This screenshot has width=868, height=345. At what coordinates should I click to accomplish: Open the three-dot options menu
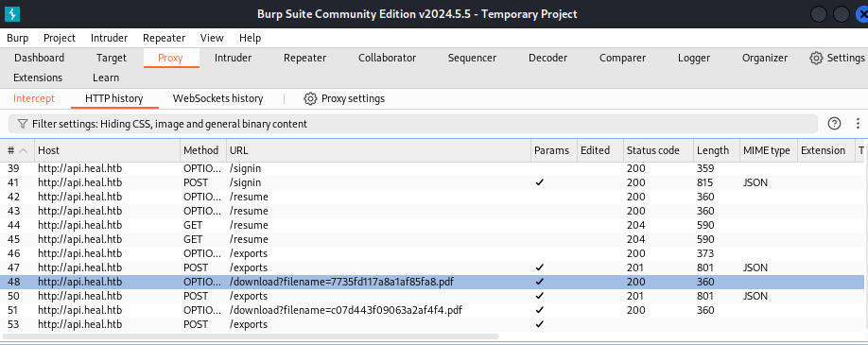click(x=858, y=124)
